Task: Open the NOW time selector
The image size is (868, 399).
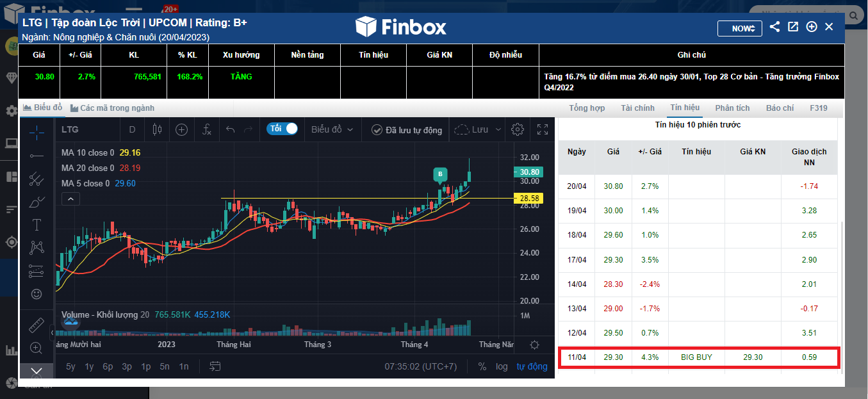Action: tap(740, 28)
